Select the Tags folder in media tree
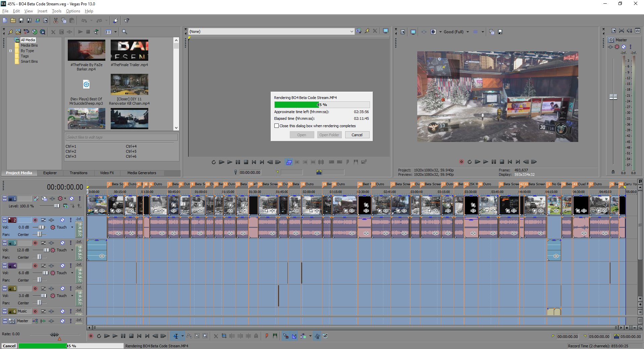 click(x=24, y=56)
